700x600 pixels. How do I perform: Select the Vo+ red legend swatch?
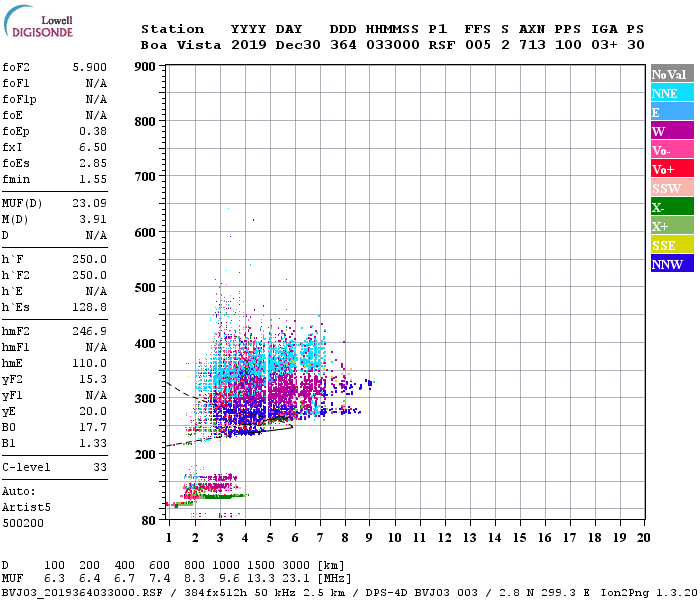tap(672, 169)
